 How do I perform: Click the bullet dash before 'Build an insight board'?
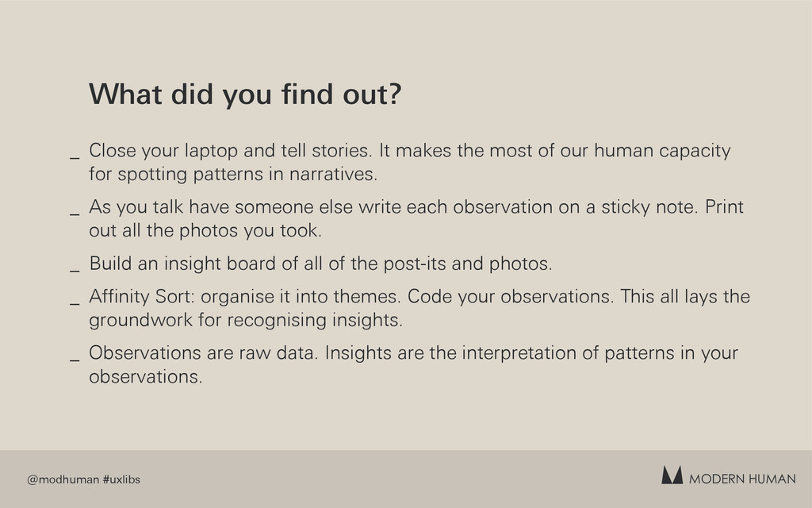pyautogui.click(x=75, y=270)
